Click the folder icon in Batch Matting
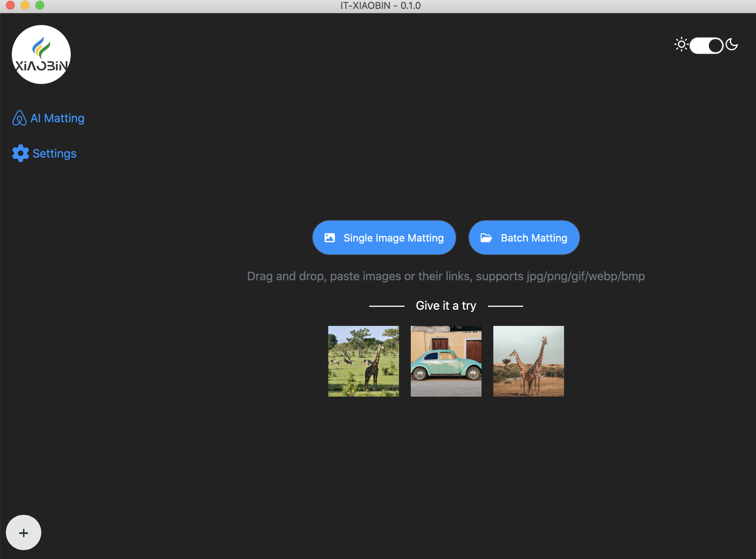The height and width of the screenshot is (559, 756). click(x=486, y=238)
